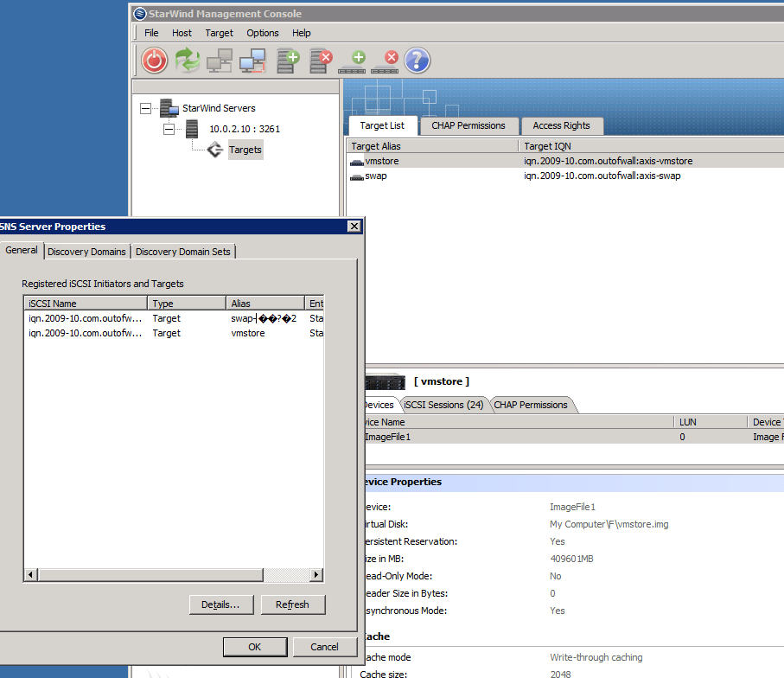Viewport: 784px width, 678px height.
Task: Click the 409601MB size value
Action: (x=571, y=559)
